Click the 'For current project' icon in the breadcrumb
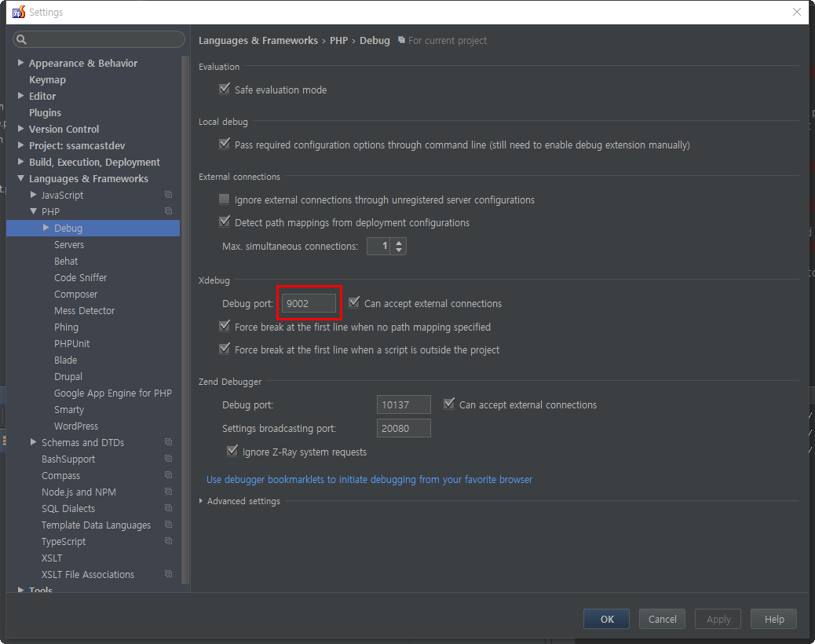815x644 pixels. [401, 40]
